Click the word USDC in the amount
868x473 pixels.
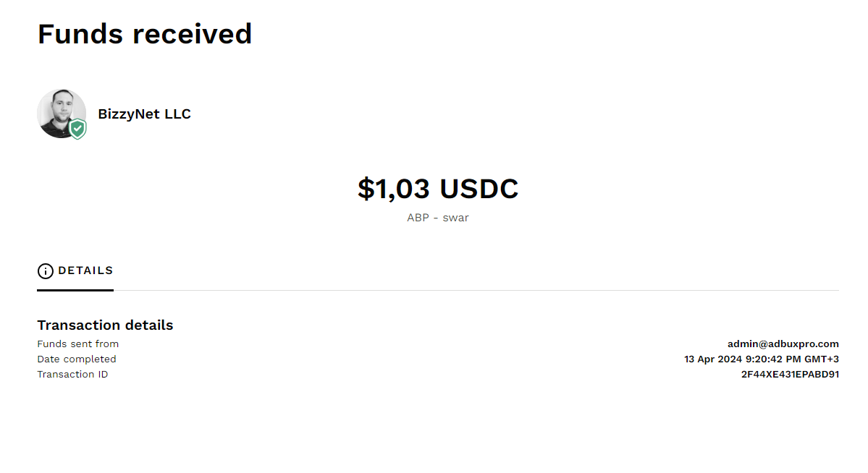[479, 189]
